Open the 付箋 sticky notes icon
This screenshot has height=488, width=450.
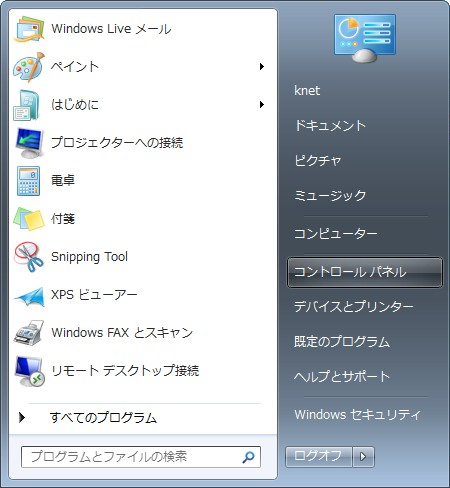coord(29,219)
